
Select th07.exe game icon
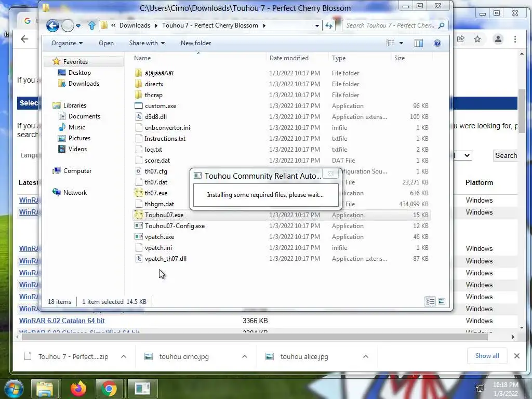138,193
